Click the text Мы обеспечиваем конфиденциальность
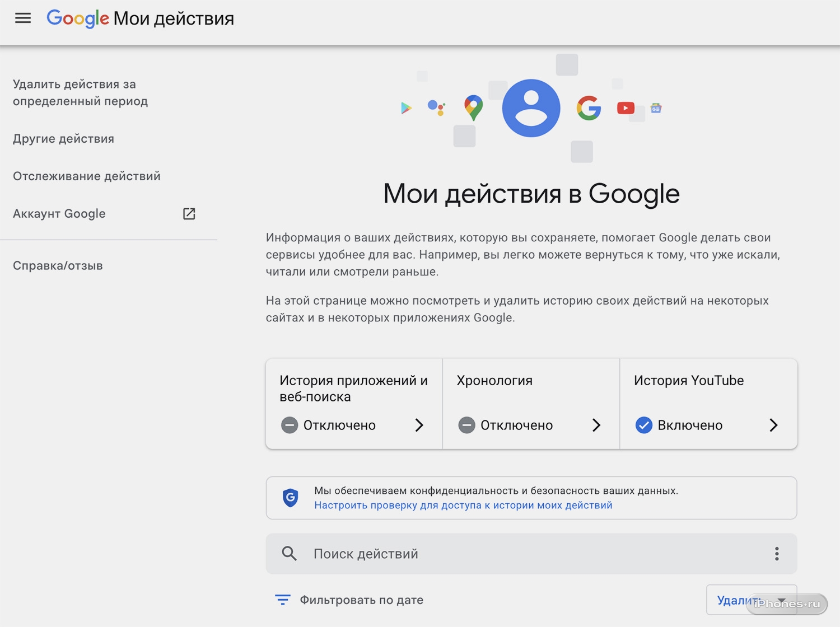 [496, 491]
